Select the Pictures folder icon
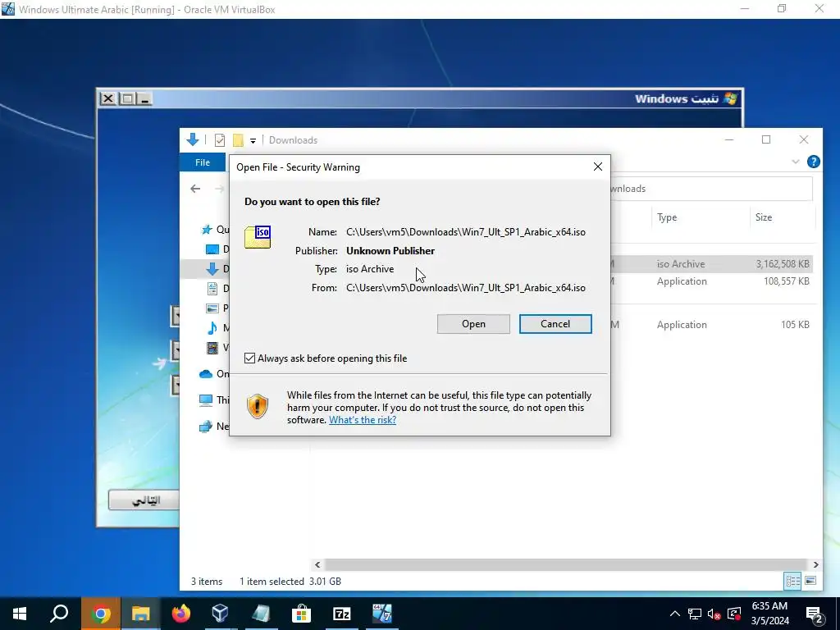The width and height of the screenshot is (840, 630). (x=212, y=308)
